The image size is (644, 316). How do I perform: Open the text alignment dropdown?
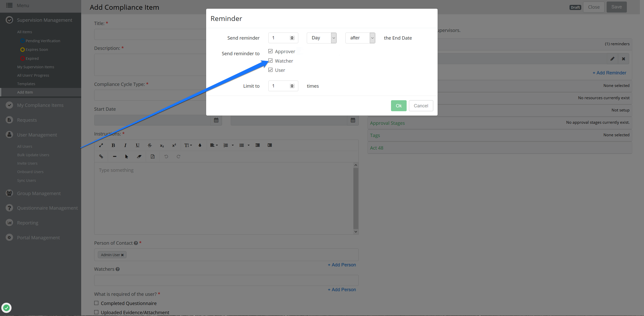[214, 145]
